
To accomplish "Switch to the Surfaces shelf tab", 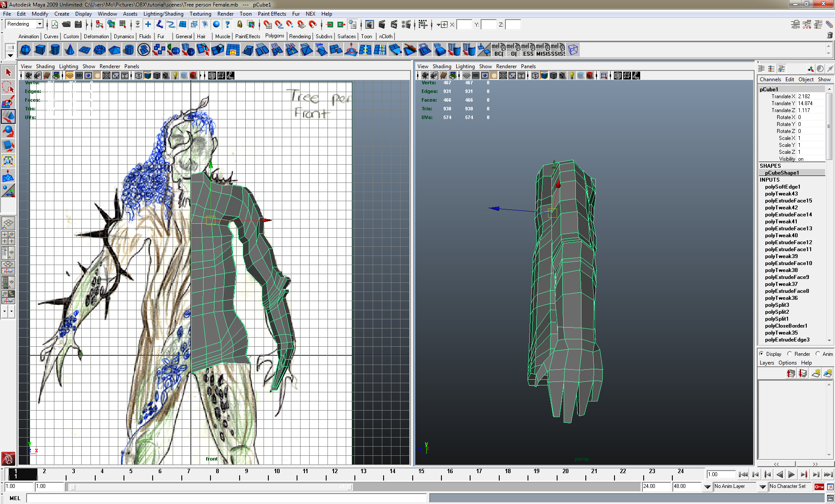I will pyautogui.click(x=346, y=36).
